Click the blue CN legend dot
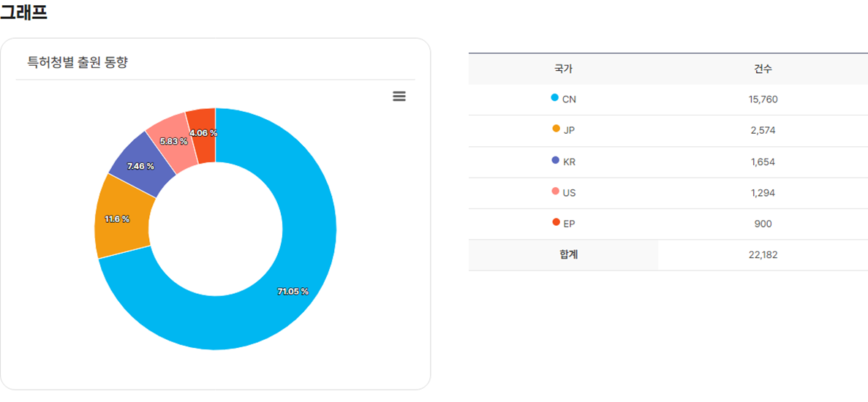Viewport: 868px width, 402px height. tap(555, 98)
